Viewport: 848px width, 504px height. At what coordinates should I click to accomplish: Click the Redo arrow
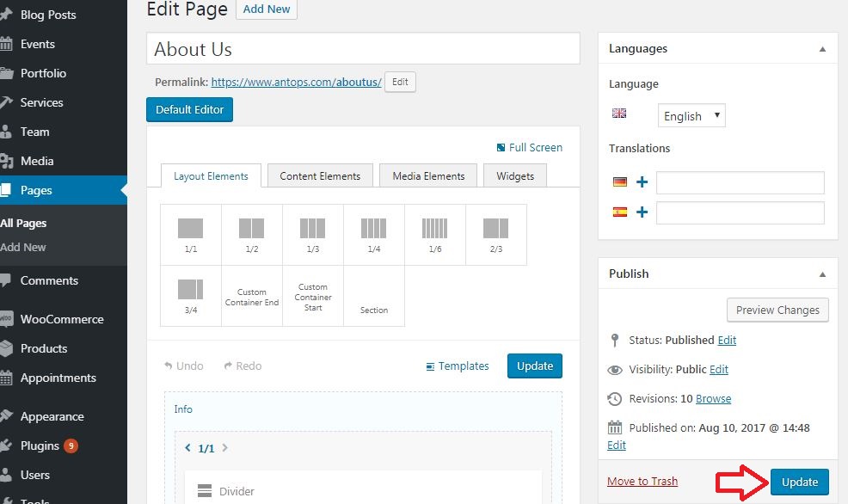click(x=228, y=366)
